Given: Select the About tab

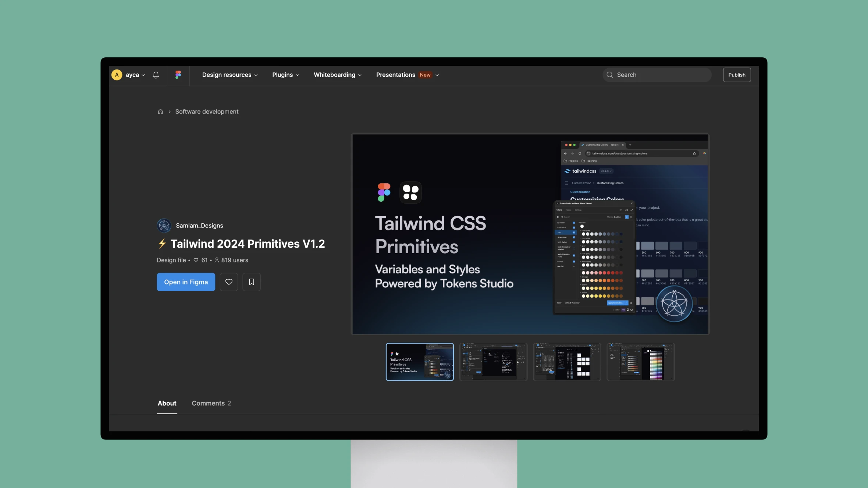Looking at the screenshot, I should (166, 403).
